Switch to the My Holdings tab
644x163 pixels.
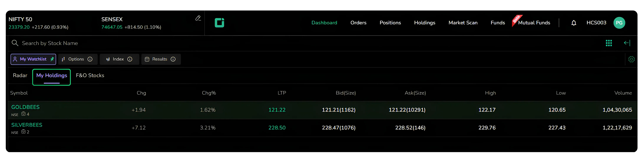52,75
